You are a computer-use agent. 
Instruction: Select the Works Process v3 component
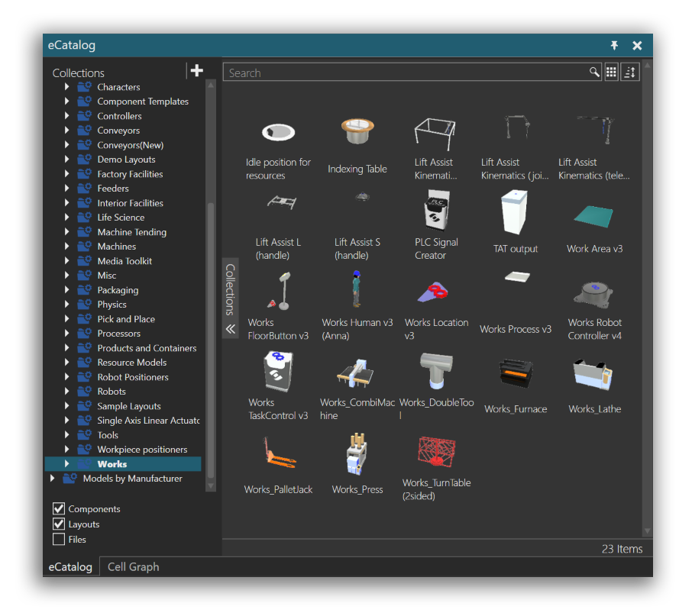click(516, 303)
